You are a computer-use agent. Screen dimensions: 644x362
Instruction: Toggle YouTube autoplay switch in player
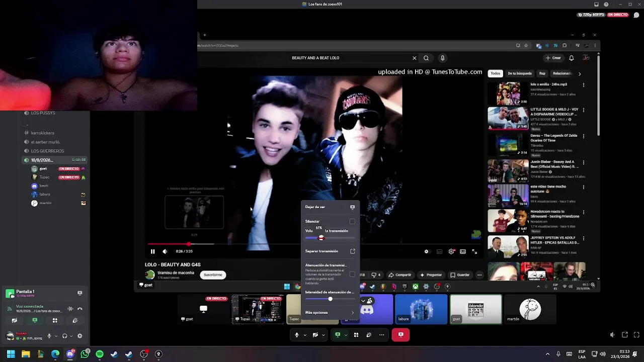click(x=427, y=251)
